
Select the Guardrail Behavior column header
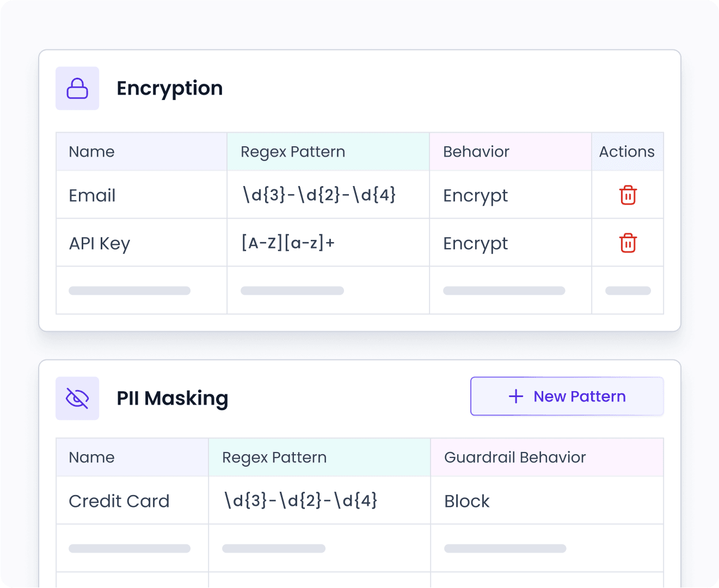coord(515,457)
